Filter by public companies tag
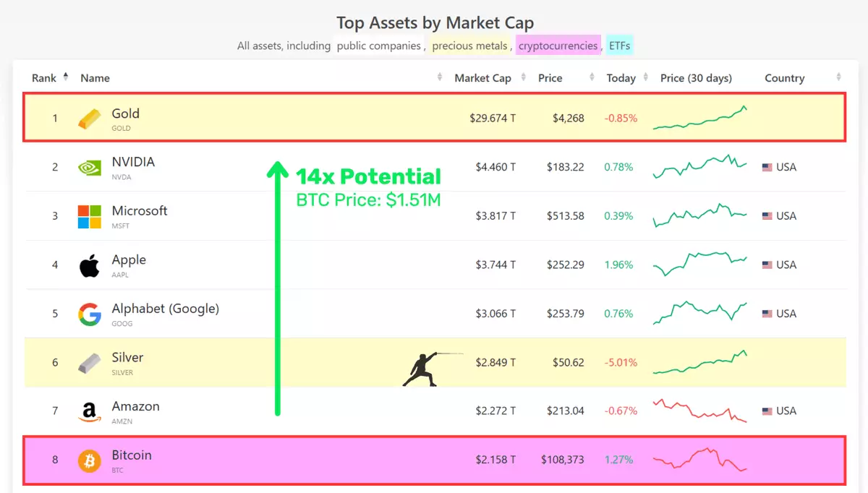 pos(378,46)
